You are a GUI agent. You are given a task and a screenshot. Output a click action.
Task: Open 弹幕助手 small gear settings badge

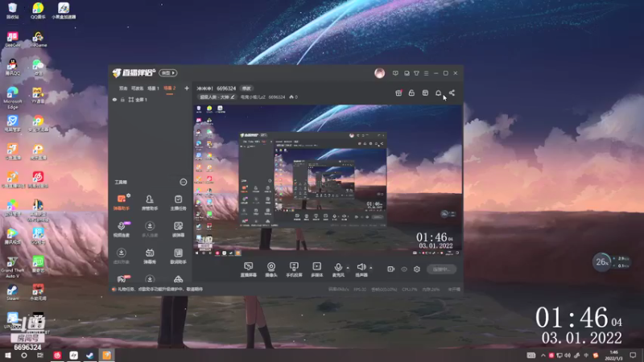(129, 195)
